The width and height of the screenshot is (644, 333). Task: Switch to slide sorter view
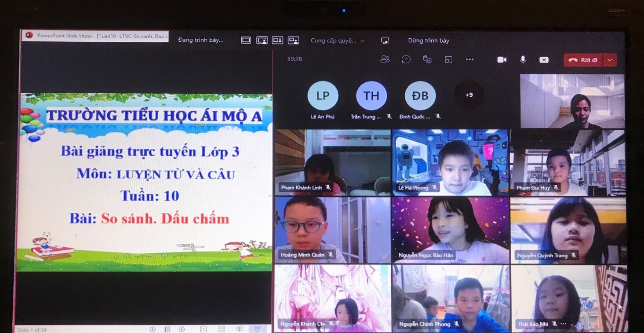coord(222,329)
